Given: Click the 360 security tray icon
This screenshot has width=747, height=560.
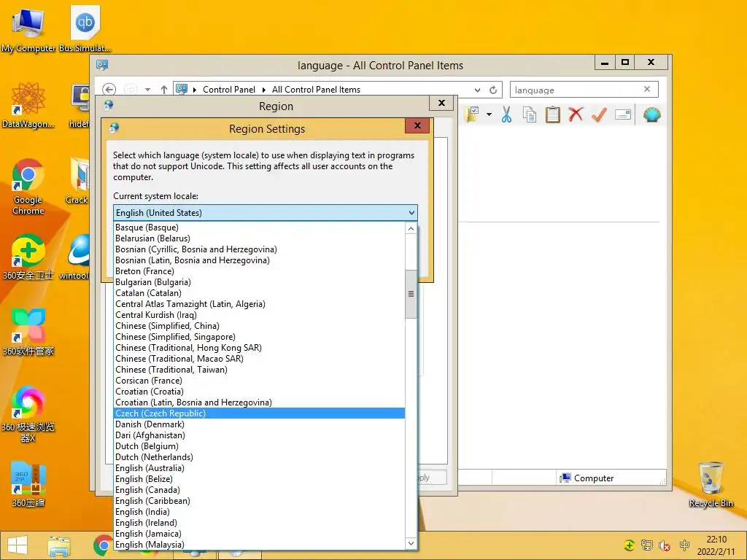Looking at the screenshot, I should [x=629, y=545].
